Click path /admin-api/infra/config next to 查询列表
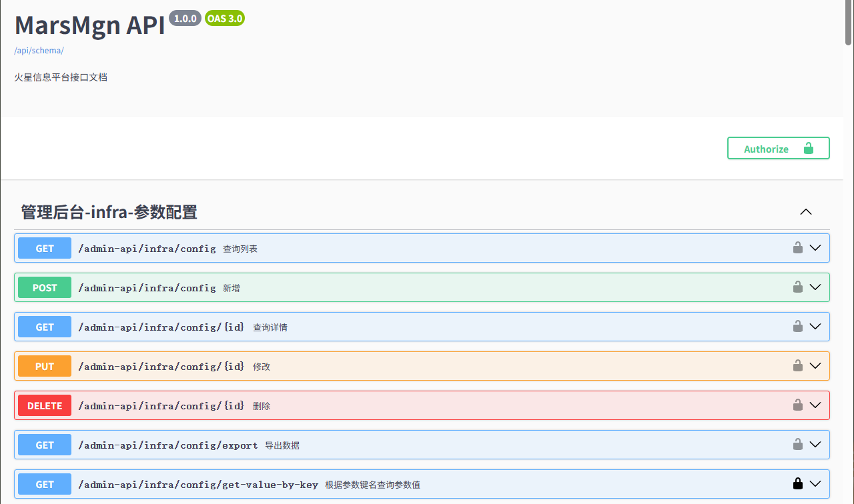The image size is (854, 504). point(147,249)
